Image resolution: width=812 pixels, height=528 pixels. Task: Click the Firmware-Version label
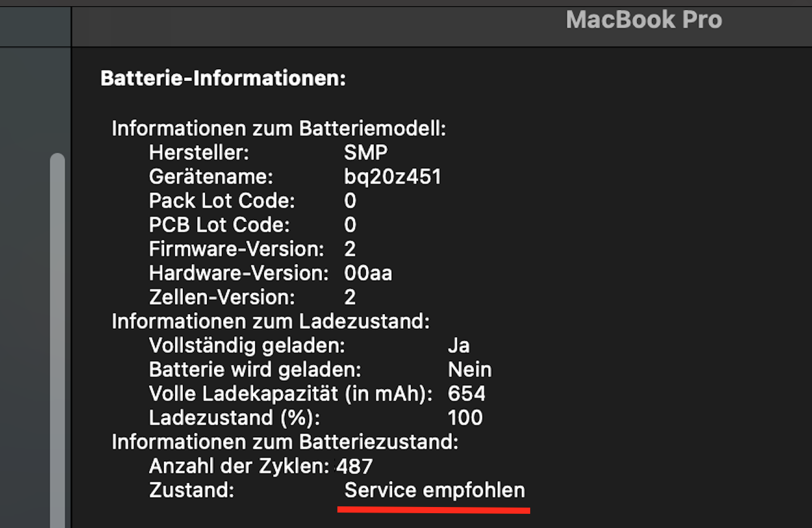pos(236,249)
